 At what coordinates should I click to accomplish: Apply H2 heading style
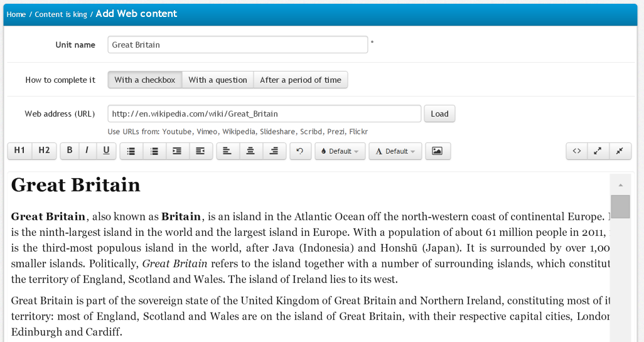tap(44, 151)
